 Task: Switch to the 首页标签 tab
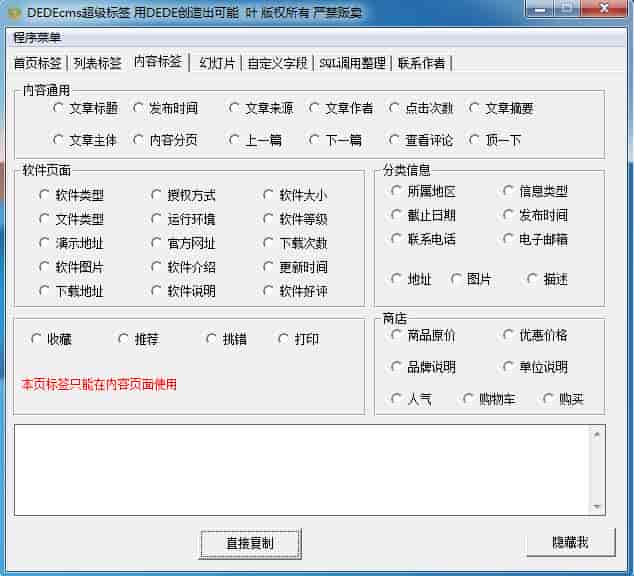(x=37, y=63)
